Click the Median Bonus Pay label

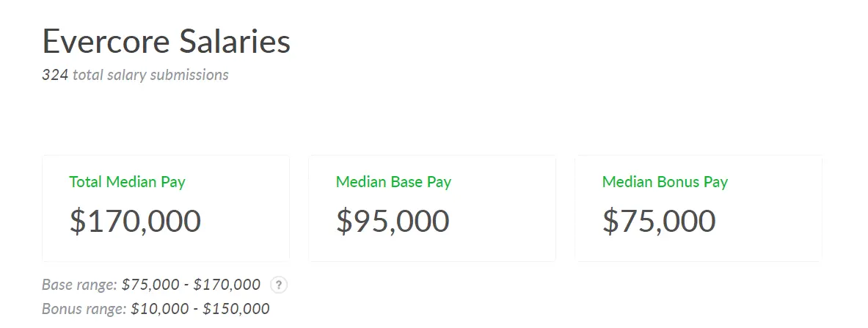(x=665, y=182)
